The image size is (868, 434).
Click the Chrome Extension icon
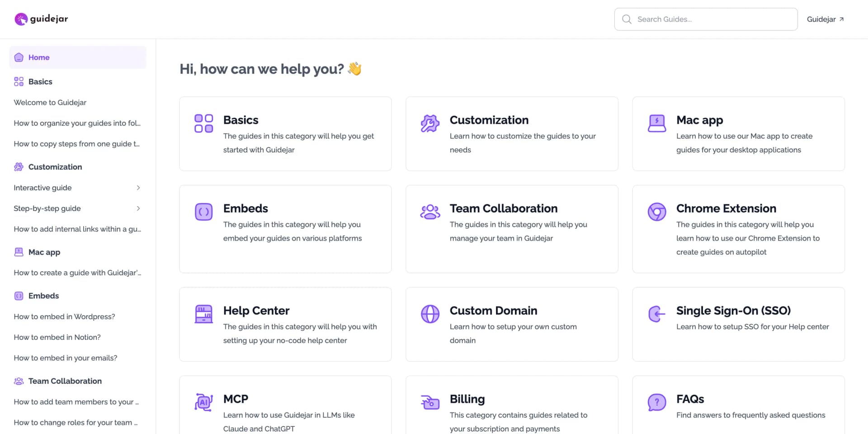[x=656, y=212]
